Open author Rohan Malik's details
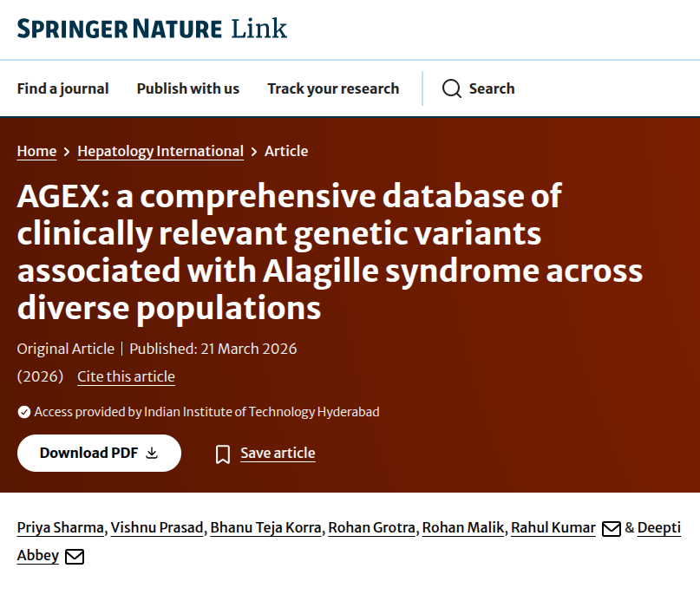Viewport: 700px width, 601px height. (x=463, y=527)
